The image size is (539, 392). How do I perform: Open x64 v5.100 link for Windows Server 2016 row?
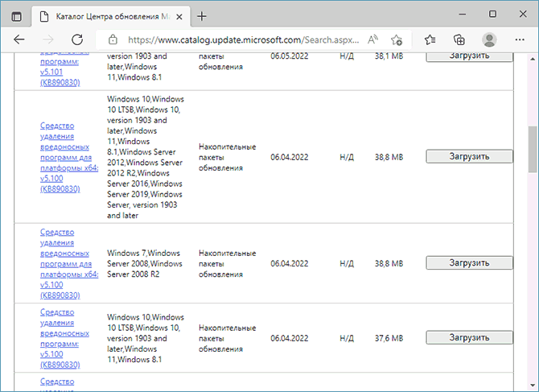pyautogui.click(x=69, y=157)
